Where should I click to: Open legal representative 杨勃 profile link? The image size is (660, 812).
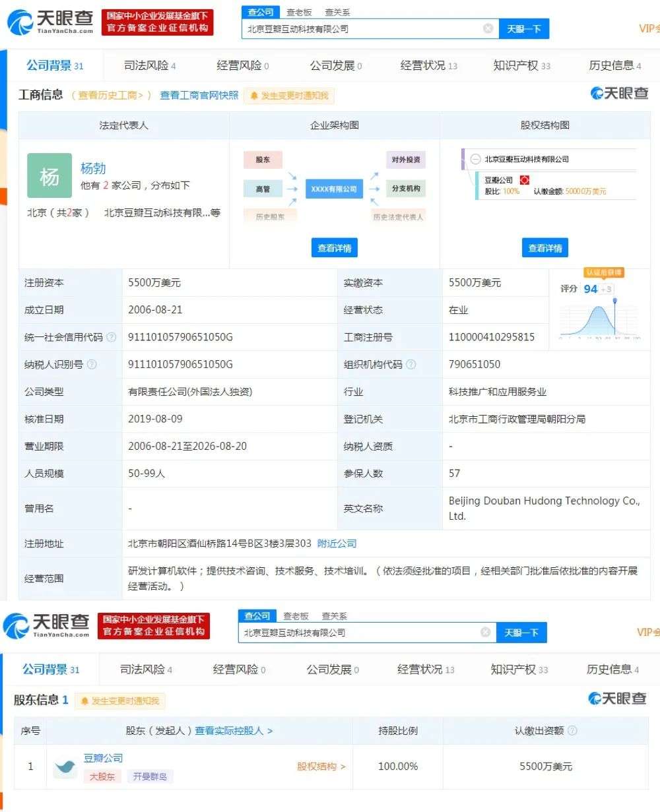click(93, 168)
